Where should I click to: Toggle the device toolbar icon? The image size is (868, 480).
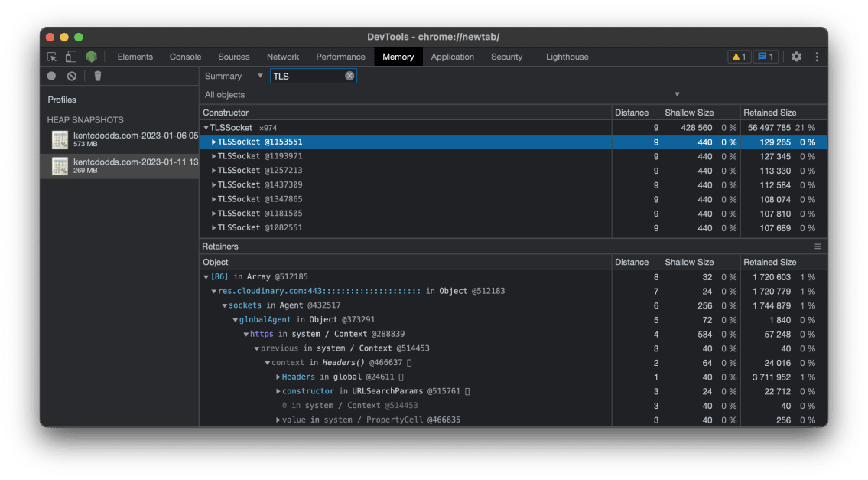tap(70, 57)
